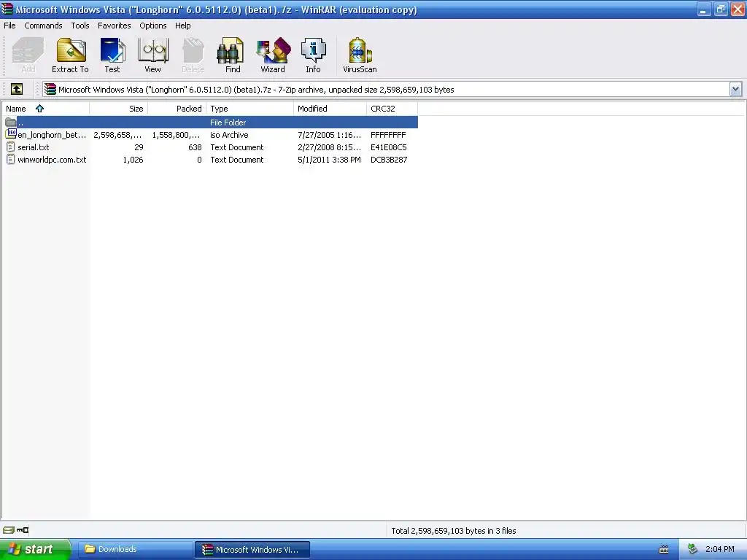This screenshot has width=747, height=560.
Task: Restore down the WinRAR window
Action: (720, 9)
